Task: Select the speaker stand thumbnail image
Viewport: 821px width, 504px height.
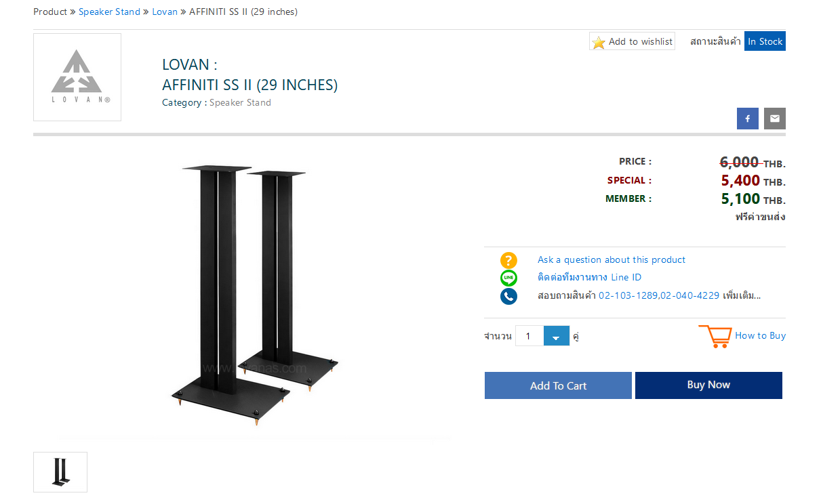Action: [x=60, y=471]
